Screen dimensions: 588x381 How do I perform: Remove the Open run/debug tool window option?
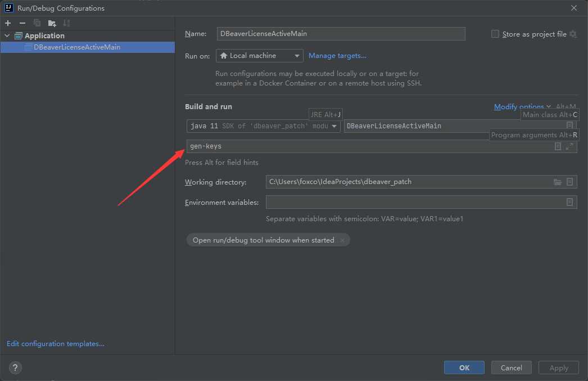(x=342, y=240)
